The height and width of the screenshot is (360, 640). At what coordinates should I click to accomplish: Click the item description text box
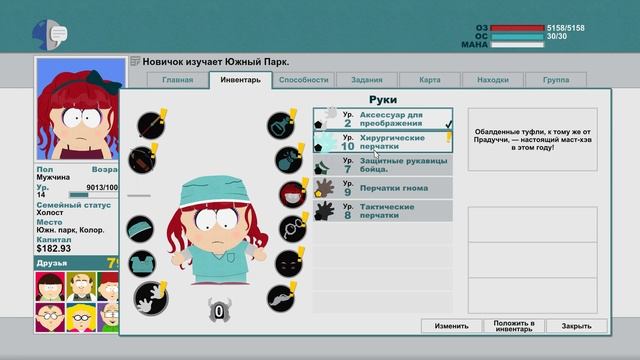[x=533, y=140]
